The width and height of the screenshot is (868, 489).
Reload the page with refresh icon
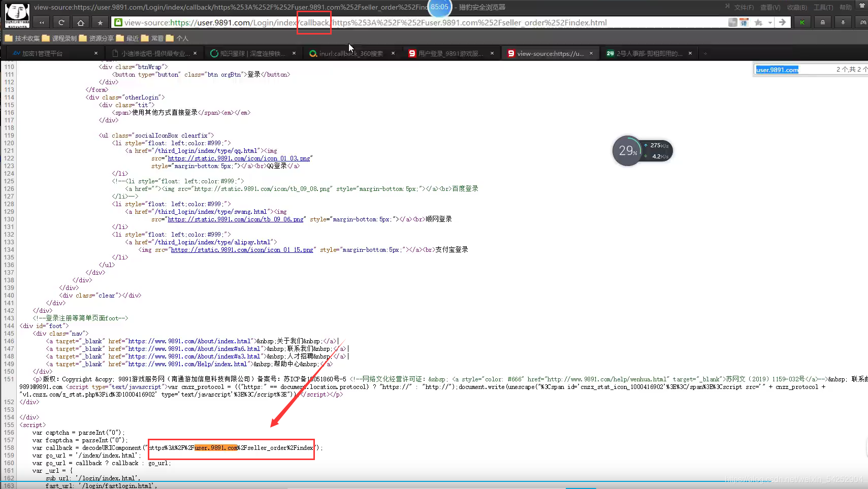pos(61,22)
